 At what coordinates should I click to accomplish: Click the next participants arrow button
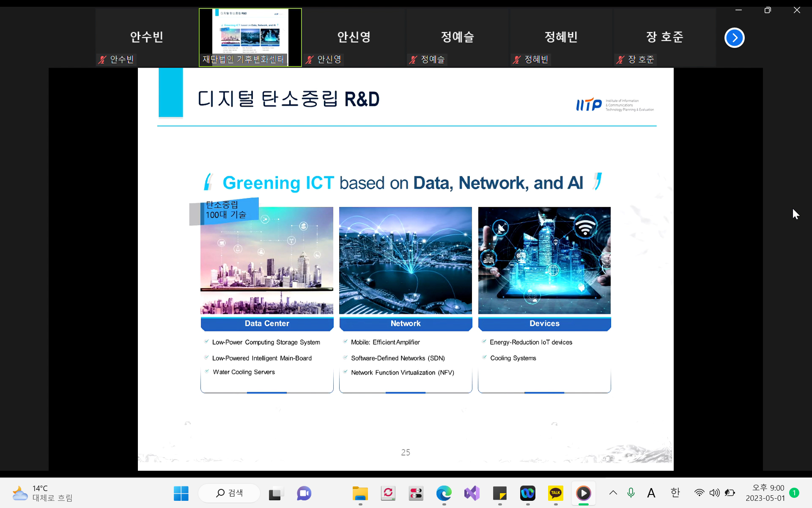[734, 38]
